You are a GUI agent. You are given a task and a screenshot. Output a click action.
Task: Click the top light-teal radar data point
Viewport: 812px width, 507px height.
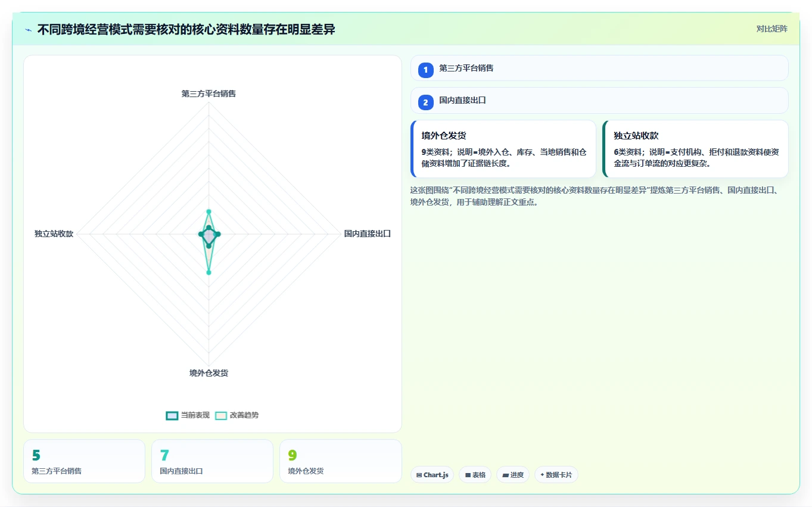(x=209, y=211)
